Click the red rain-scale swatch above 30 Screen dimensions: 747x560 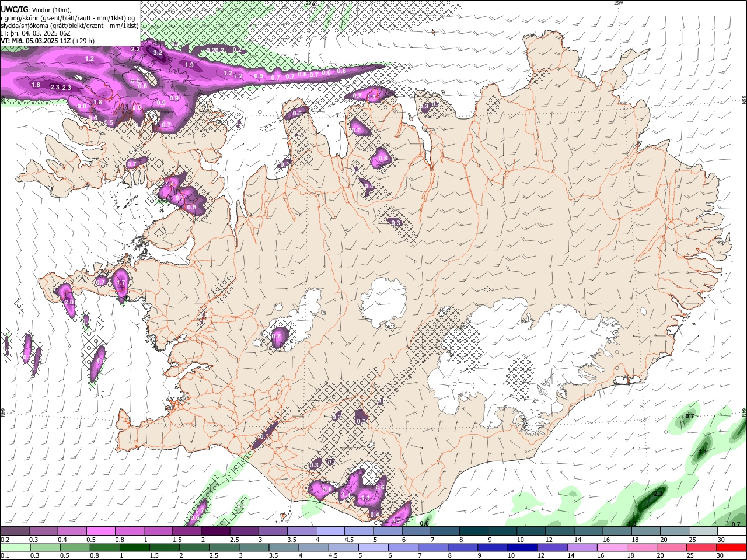click(732, 547)
